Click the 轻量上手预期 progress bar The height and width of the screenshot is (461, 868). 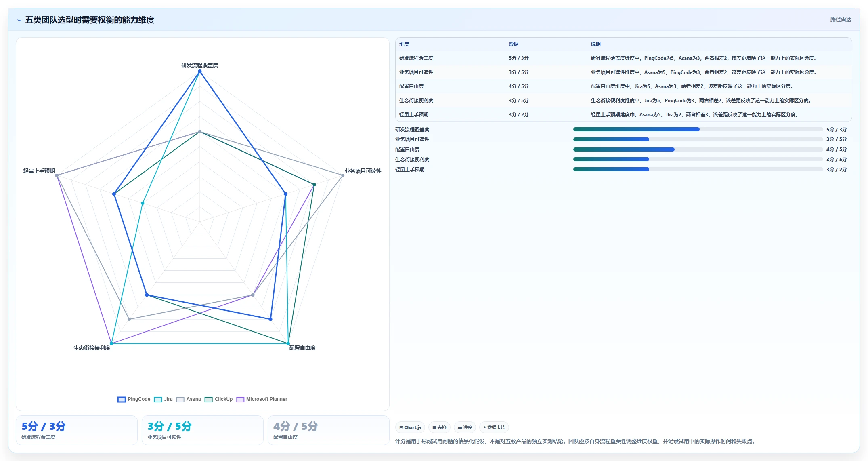(698, 169)
